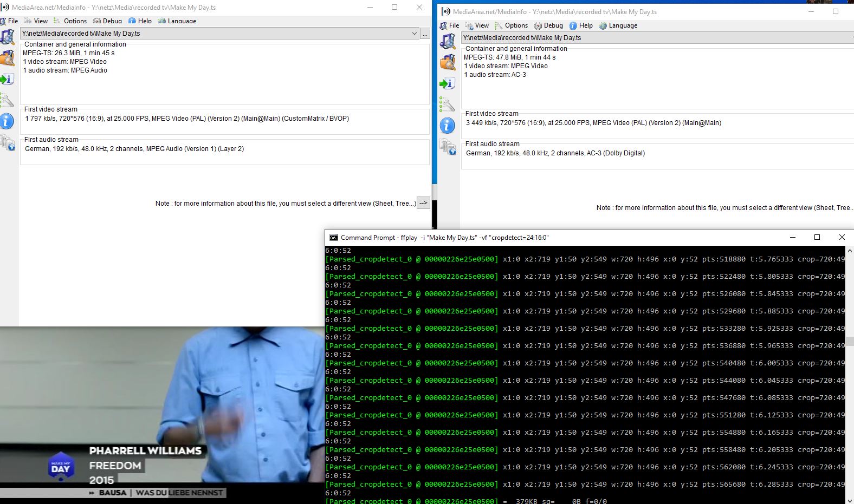Click Open Folder icon in the 26.3 MiB MediaInfo window

coord(8,58)
